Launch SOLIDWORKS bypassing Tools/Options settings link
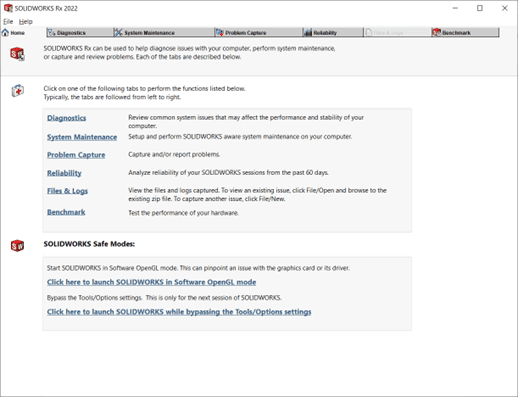The image size is (518, 397). point(179,312)
